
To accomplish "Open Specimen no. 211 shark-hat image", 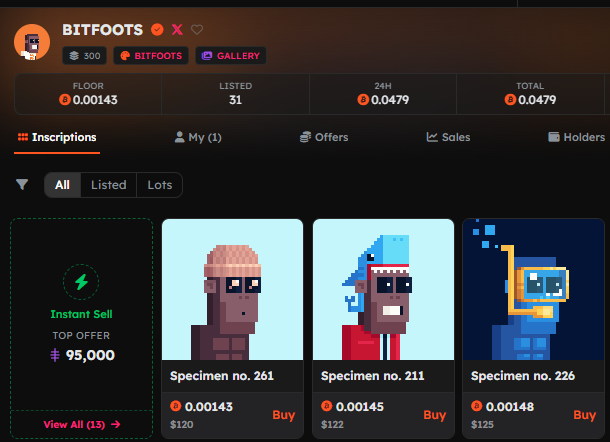I will (383, 289).
